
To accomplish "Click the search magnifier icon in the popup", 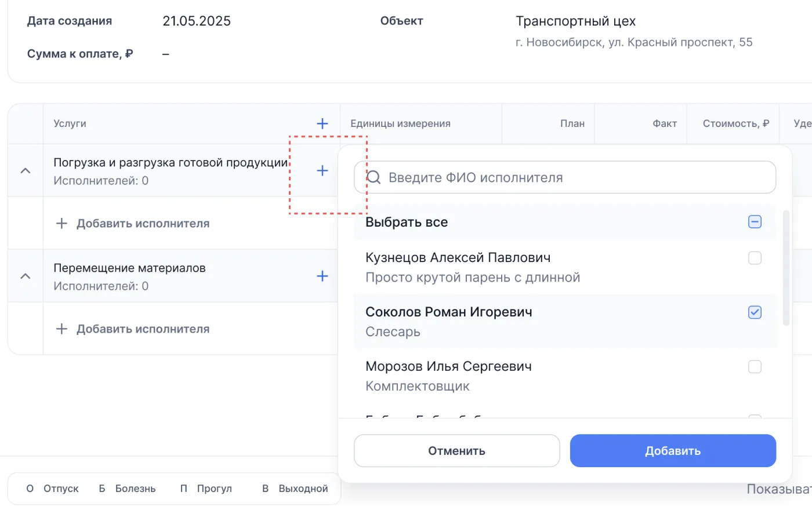I will click(x=374, y=177).
